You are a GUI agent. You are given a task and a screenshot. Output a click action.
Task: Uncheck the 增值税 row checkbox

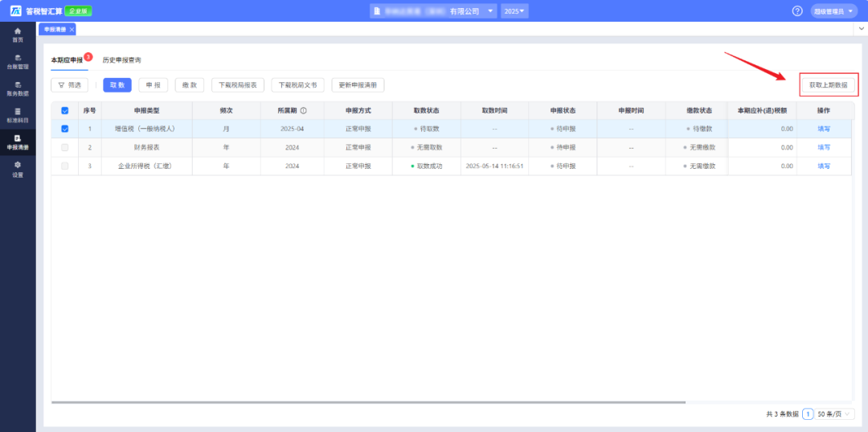coord(64,129)
